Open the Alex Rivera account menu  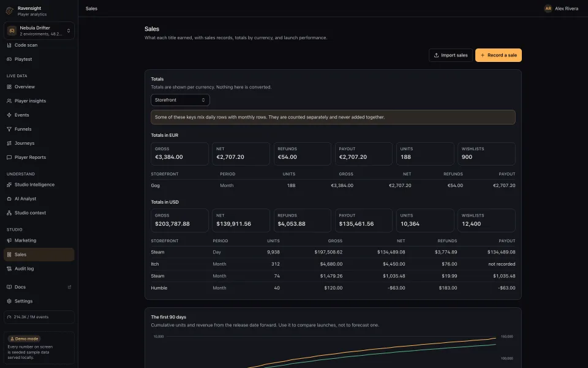561,8
